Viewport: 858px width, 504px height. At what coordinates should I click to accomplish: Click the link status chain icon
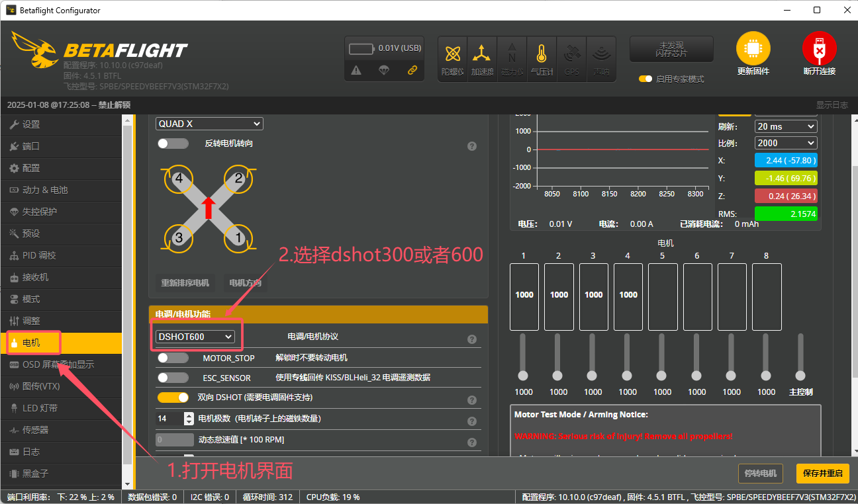click(x=412, y=70)
